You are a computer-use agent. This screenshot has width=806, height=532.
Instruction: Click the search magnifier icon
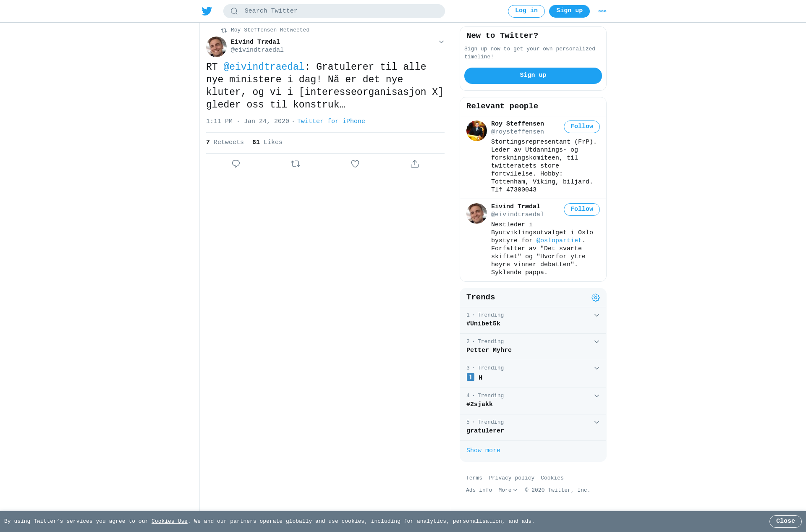tap(234, 11)
